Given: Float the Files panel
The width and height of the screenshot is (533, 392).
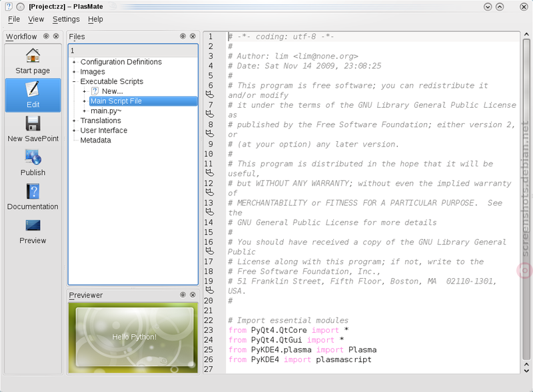Looking at the screenshot, I should [x=183, y=36].
